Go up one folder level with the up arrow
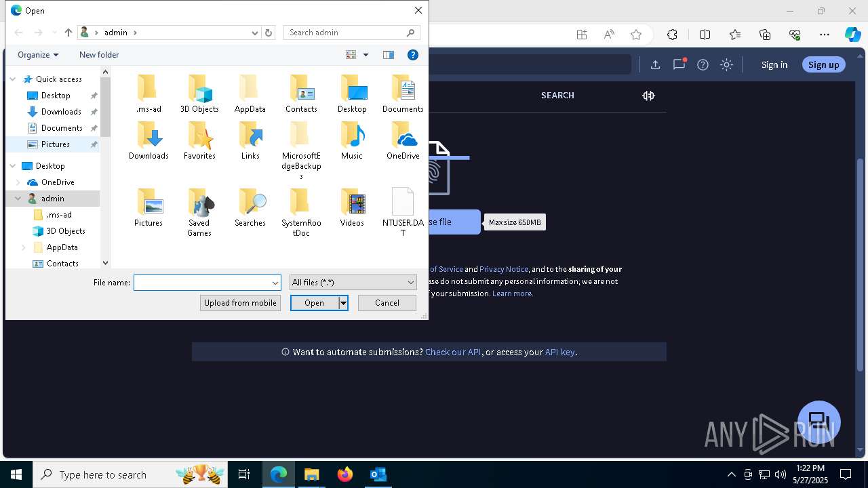The width and height of the screenshot is (868, 488). pos(68,33)
